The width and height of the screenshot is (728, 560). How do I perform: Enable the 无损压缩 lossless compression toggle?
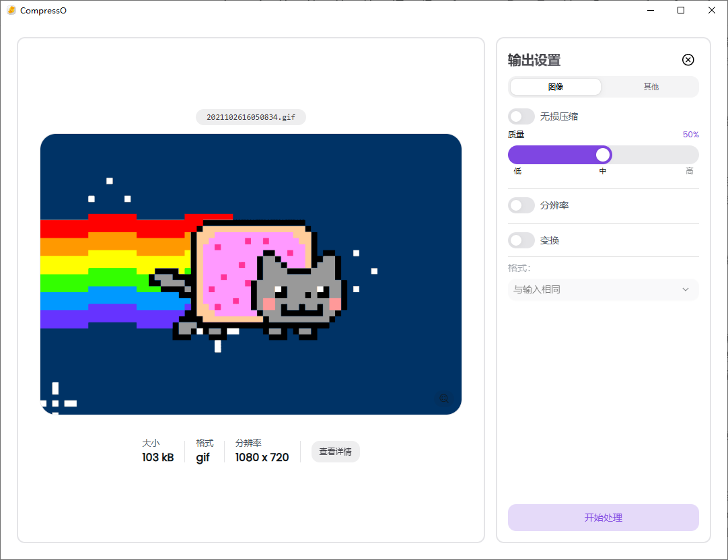[521, 116]
